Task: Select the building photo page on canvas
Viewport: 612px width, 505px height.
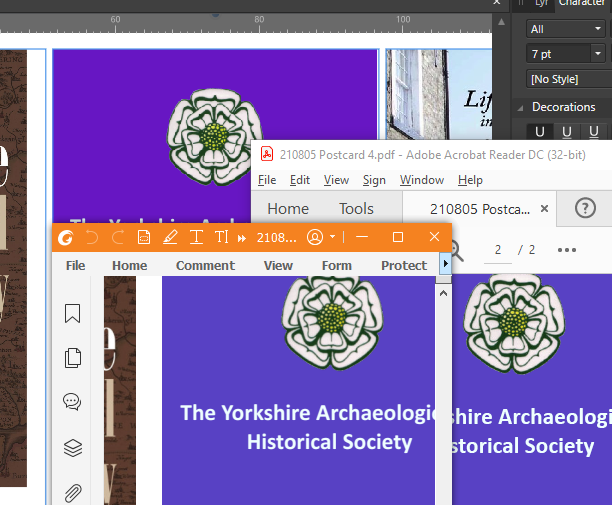Action: (x=439, y=94)
